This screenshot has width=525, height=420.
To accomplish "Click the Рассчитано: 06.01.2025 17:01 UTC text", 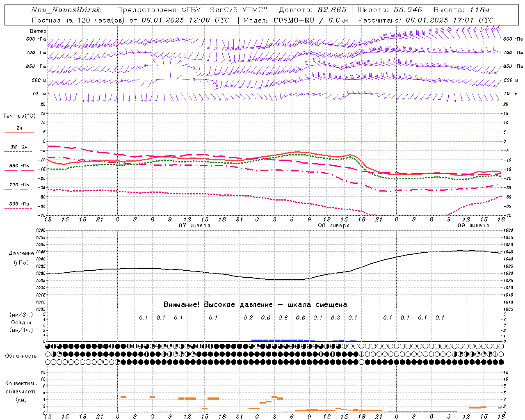I will tap(426, 20).
